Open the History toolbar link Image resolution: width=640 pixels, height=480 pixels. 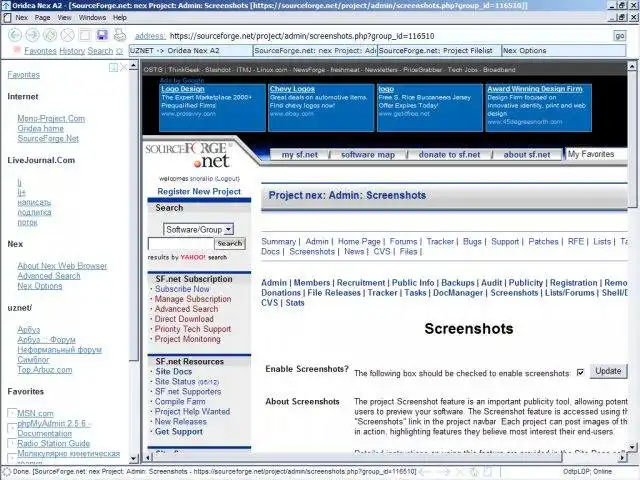click(72, 51)
